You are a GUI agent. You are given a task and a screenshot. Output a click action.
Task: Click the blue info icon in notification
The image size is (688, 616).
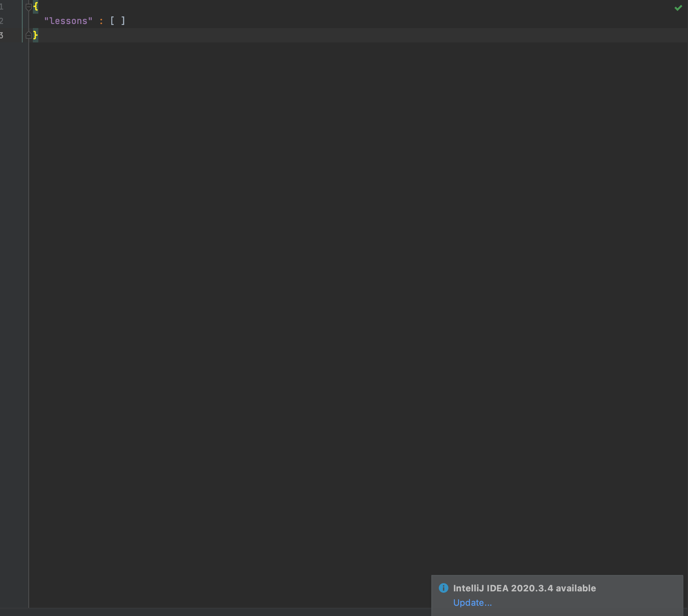pyautogui.click(x=443, y=588)
